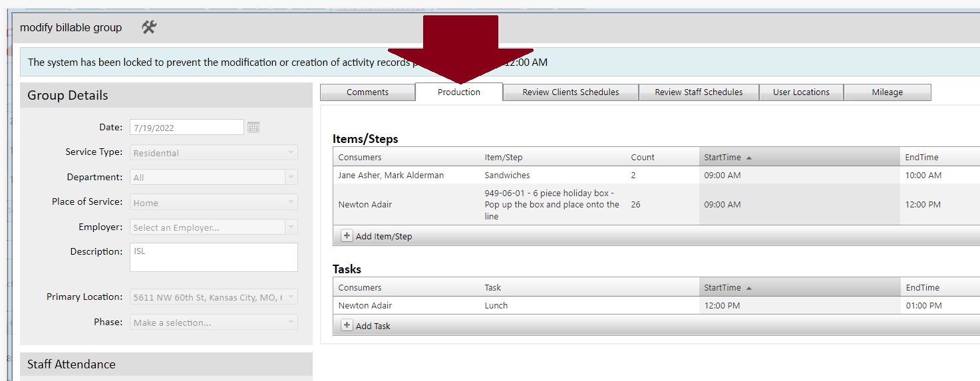Viewport: 980px width, 381px height.
Task: Click the Group Details section header
Action: coord(166,95)
